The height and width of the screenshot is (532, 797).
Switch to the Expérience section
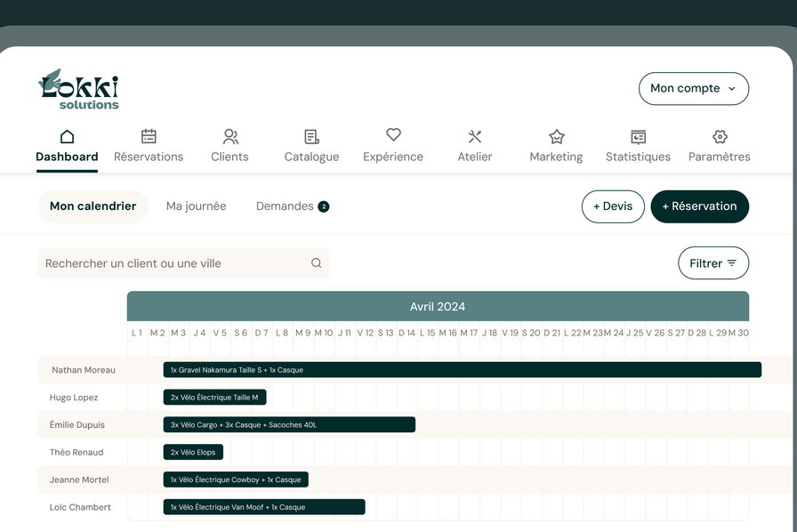click(x=393, y=157)
